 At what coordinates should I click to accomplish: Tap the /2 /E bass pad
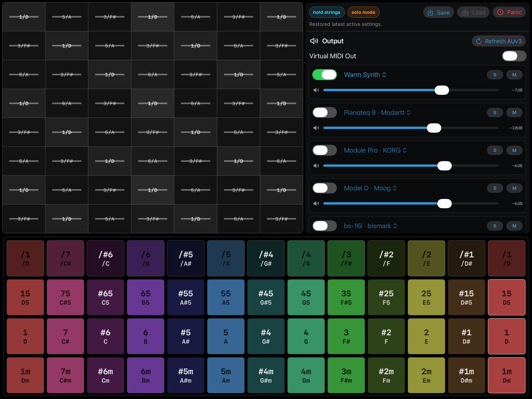(x=426, y=258)
